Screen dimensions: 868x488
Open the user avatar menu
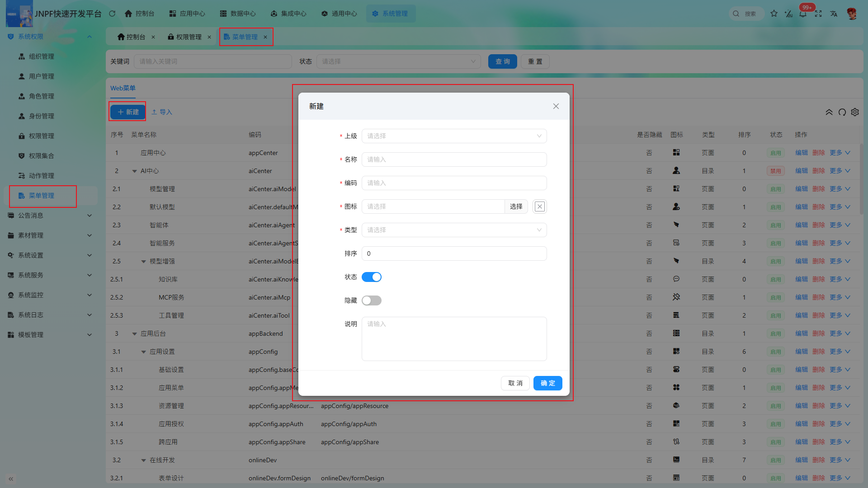pos(852,14)
